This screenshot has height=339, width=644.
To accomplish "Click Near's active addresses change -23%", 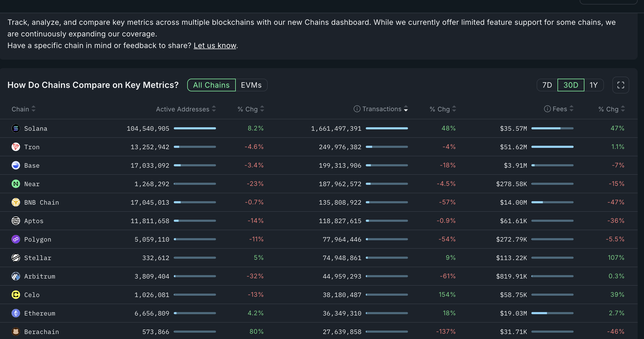I will 255,184.
